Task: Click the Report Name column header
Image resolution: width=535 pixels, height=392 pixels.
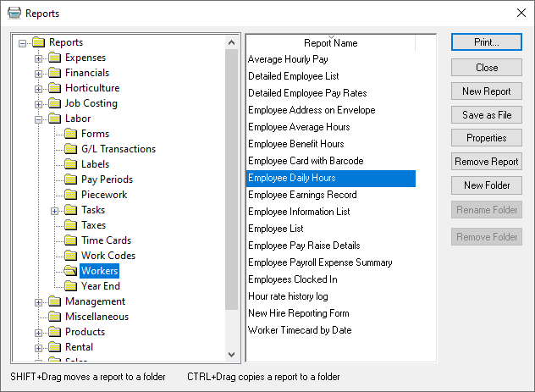Action: click(330, 43)
